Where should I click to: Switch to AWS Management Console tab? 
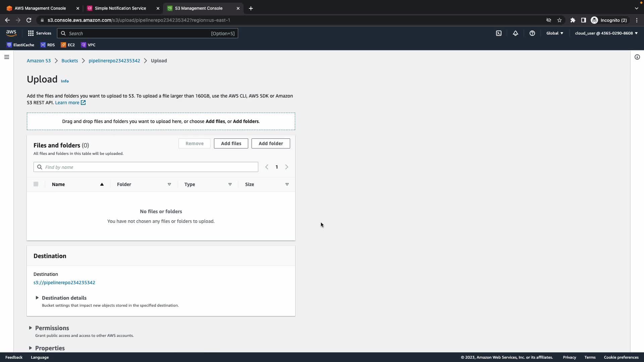pos(40,8)
